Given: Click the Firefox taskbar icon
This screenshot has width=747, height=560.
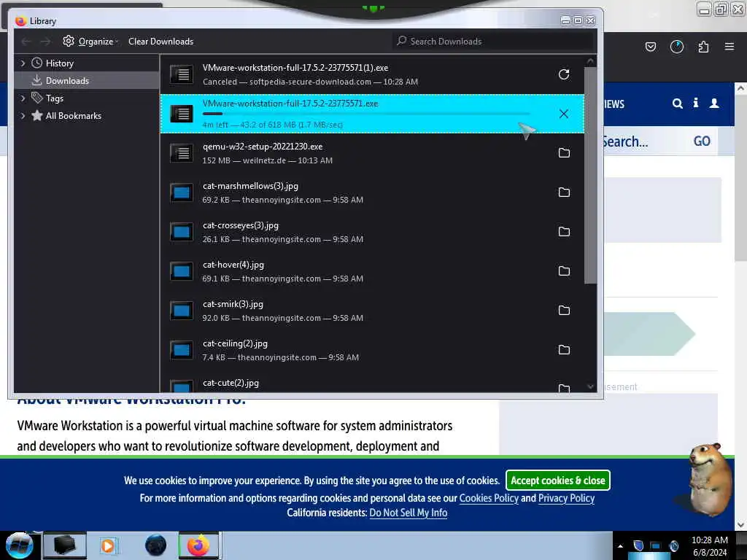Looking at the screenshot, I should pyautogui.click(x=198, y=545).
